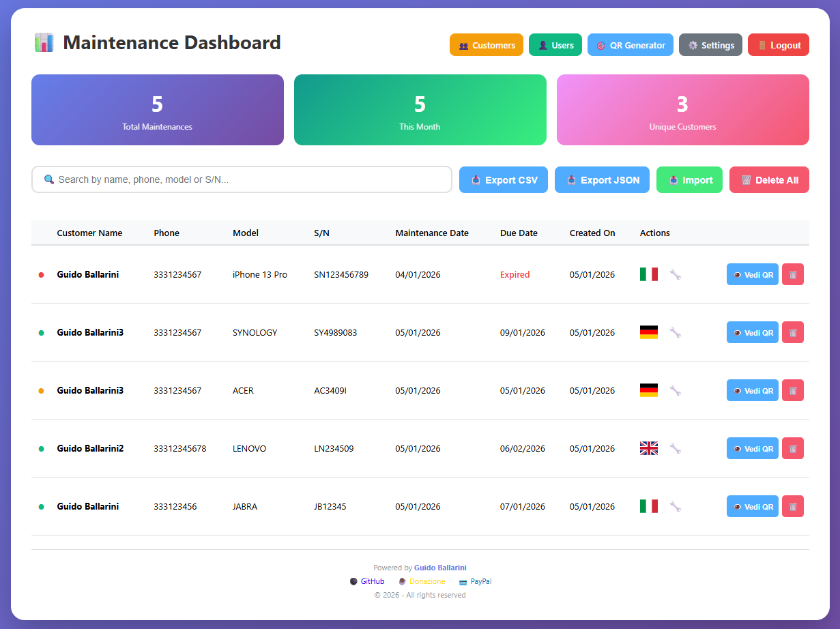The image size is (840, 629).
Task: View QR for the ACER entry
Action: (753, 390)
